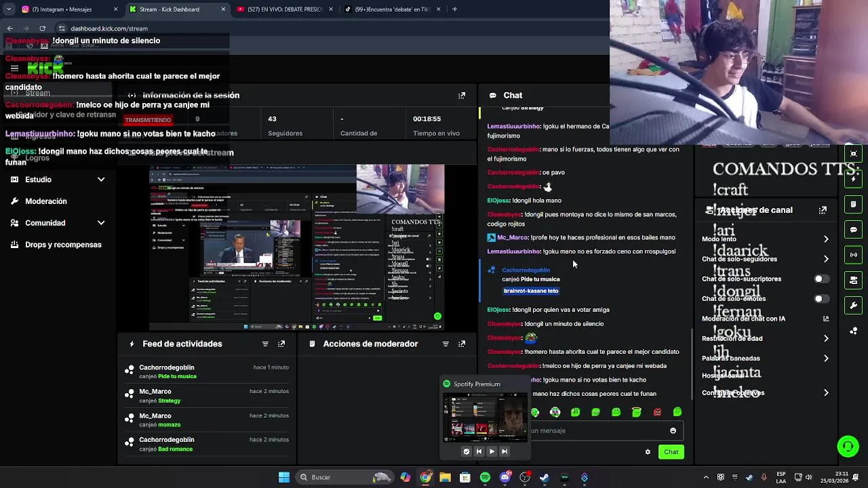The width and height of the screenshot is (868, 488).
Task: Open Discord from the taskbar
Action: click(505, 477)
